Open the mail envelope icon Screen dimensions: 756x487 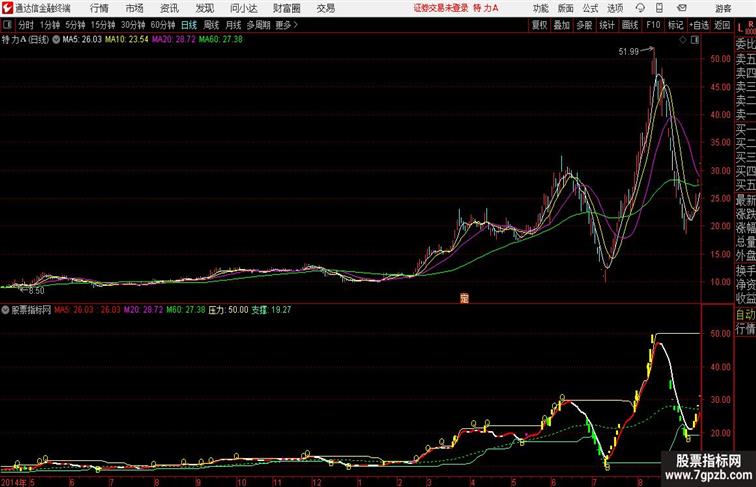(x=682, y=8)
